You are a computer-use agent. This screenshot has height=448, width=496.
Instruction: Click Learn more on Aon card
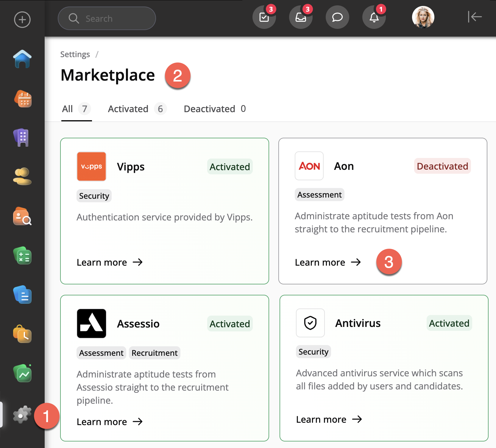pos(327,262)
